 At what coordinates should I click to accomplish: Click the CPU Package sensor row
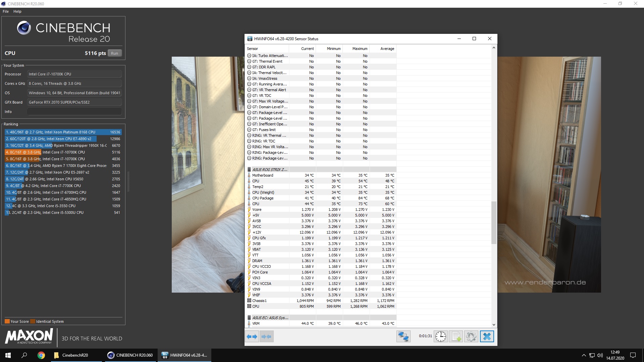pos(321,198)
